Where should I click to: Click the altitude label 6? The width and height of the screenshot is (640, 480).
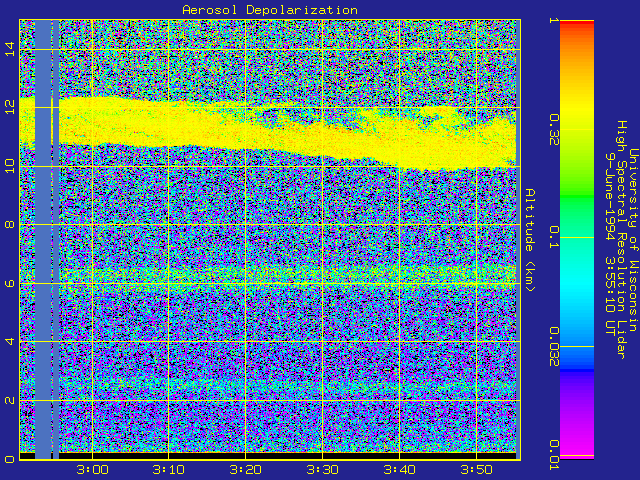(x=10, y=283)
